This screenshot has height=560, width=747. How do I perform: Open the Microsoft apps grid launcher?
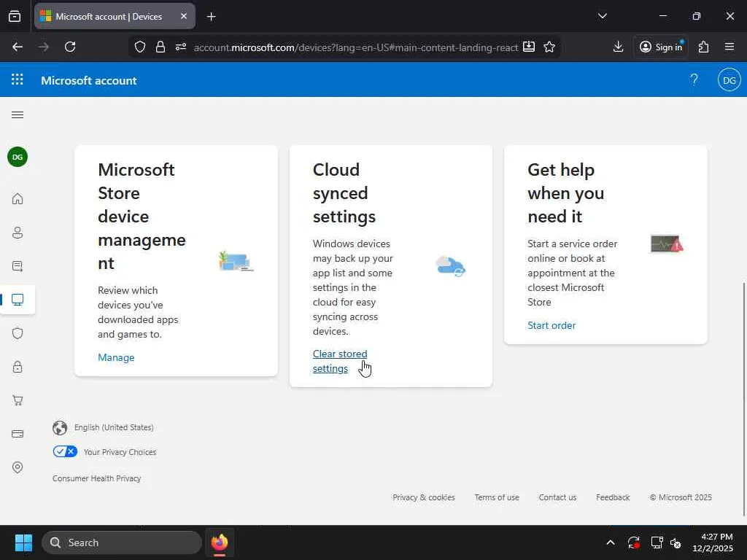coord(18,79)
